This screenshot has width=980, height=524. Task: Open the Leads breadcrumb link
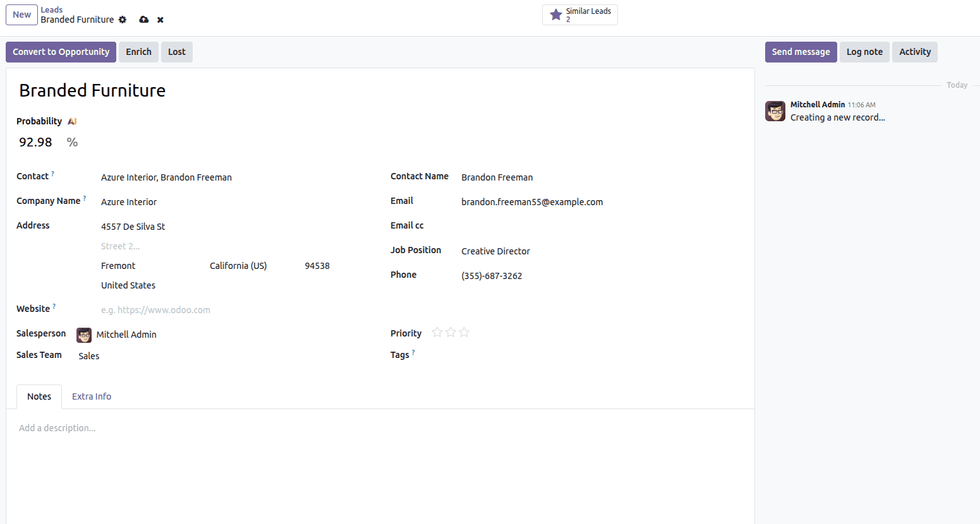pos(51,9)
